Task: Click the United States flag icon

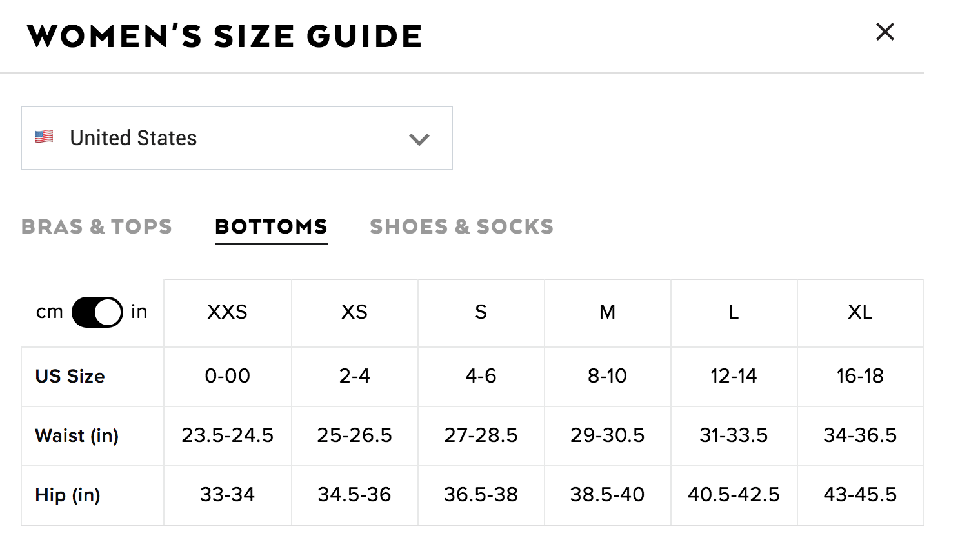Action: click(x=44, y=137)
